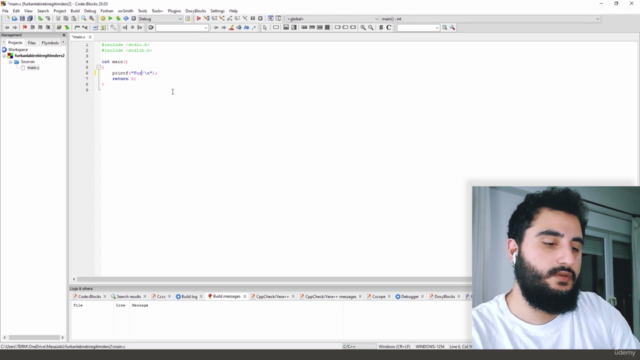Click the bold C toolbar icon
Image resolution: width=640 pixels, height=360 pixels.
click(x=389, y=27)
